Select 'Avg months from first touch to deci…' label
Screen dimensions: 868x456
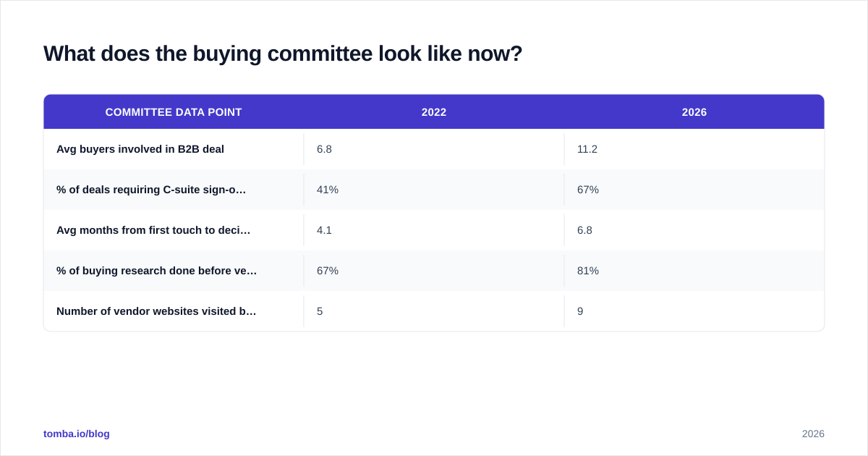pos(153,230)
